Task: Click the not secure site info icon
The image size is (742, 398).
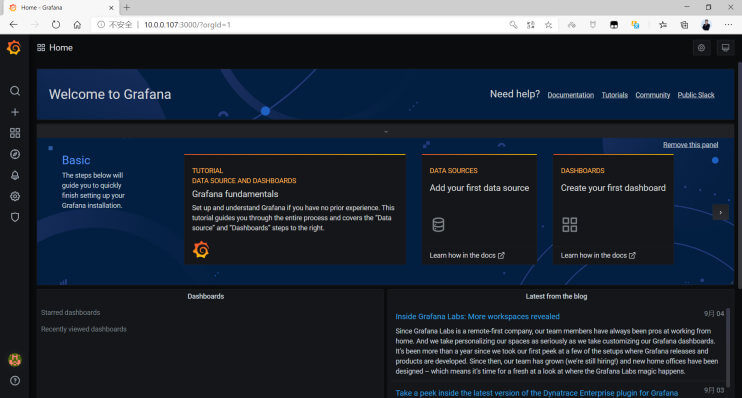Action: 101,25
